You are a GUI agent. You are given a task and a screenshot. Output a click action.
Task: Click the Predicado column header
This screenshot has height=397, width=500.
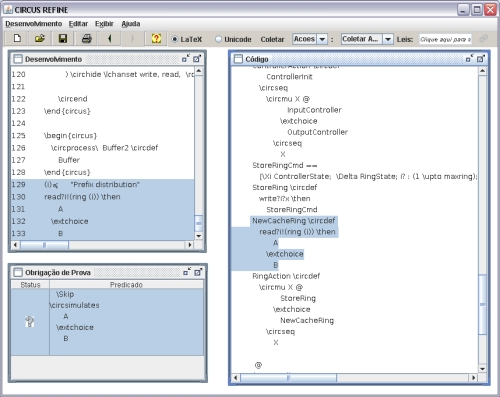126,285
